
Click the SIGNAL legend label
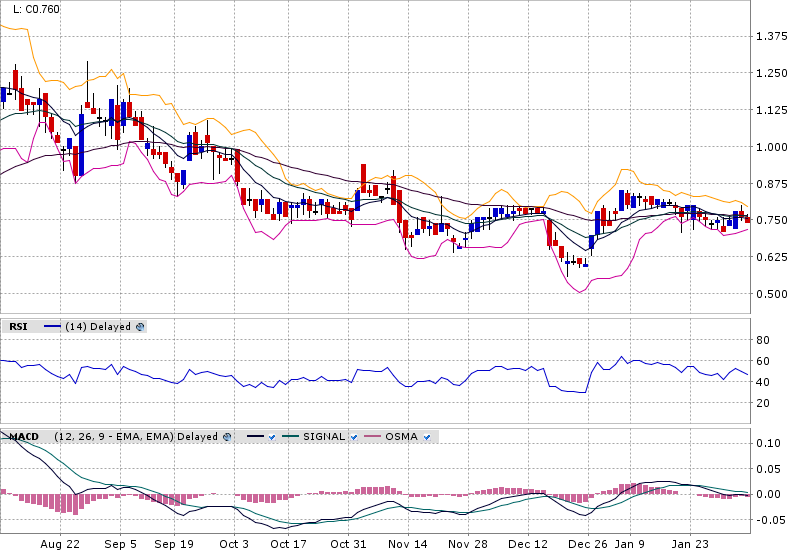[324, 437]
